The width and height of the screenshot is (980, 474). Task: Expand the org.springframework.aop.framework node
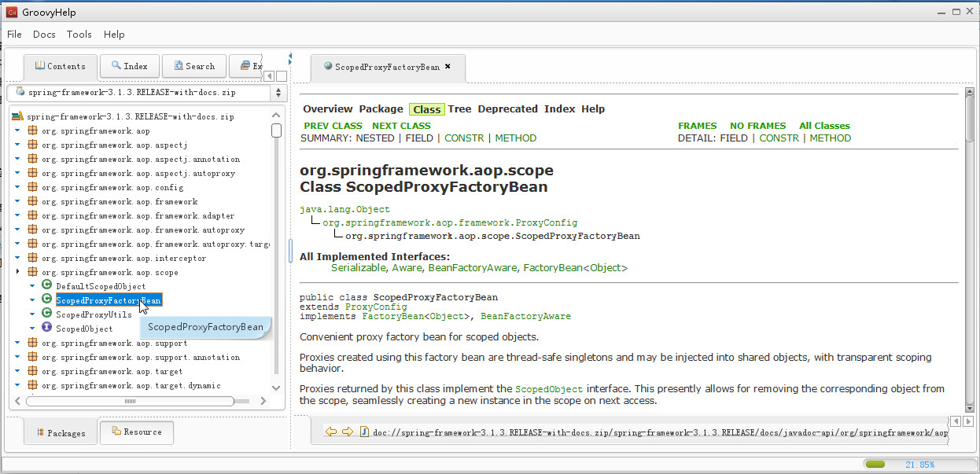click(x=17, y=202)
